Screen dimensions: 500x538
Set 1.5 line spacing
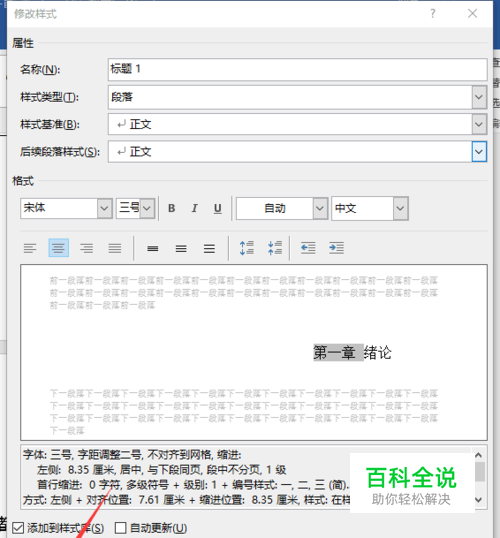tap(181, 248)
